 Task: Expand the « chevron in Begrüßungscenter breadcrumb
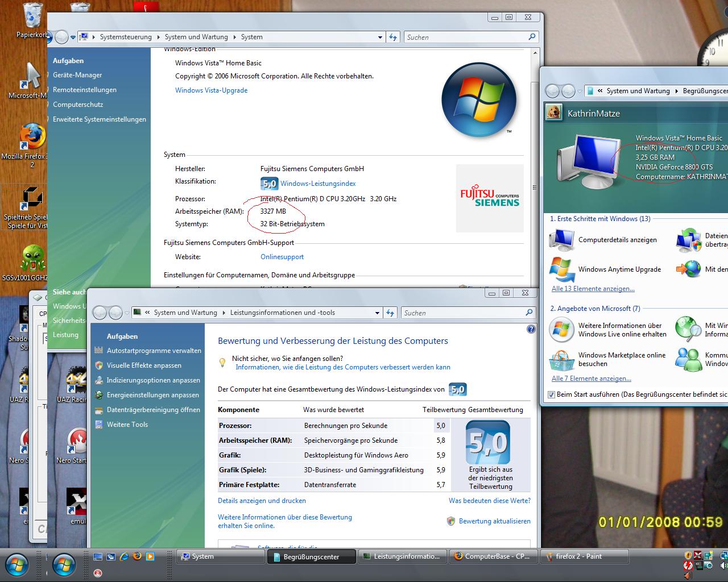point(600,91)
